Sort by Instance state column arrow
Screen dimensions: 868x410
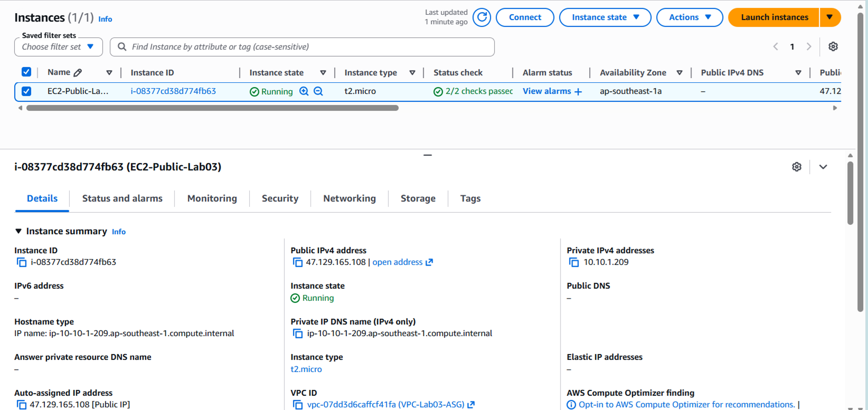323,73
